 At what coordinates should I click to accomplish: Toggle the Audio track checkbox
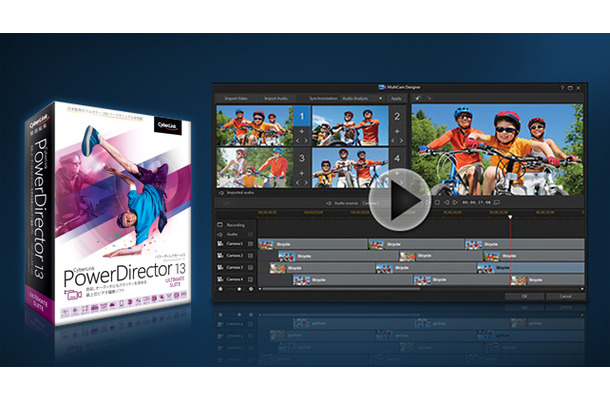pos(250,234)
